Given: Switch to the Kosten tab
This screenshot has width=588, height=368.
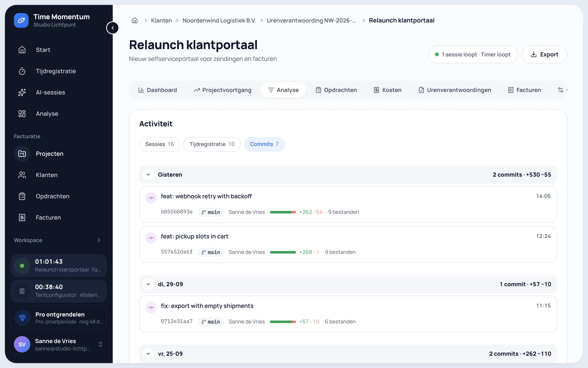Looking at the screenshot, I should 388,90.
